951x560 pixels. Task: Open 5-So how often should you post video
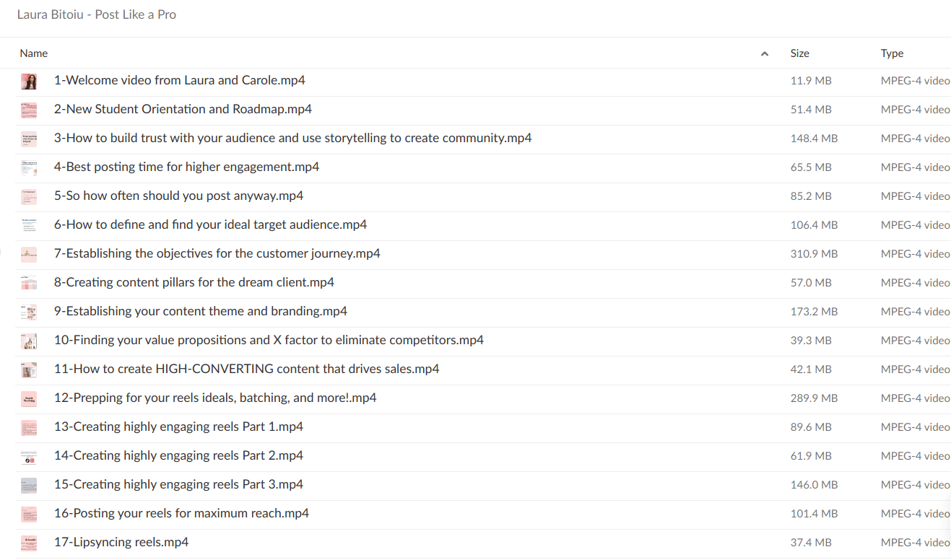178,196
